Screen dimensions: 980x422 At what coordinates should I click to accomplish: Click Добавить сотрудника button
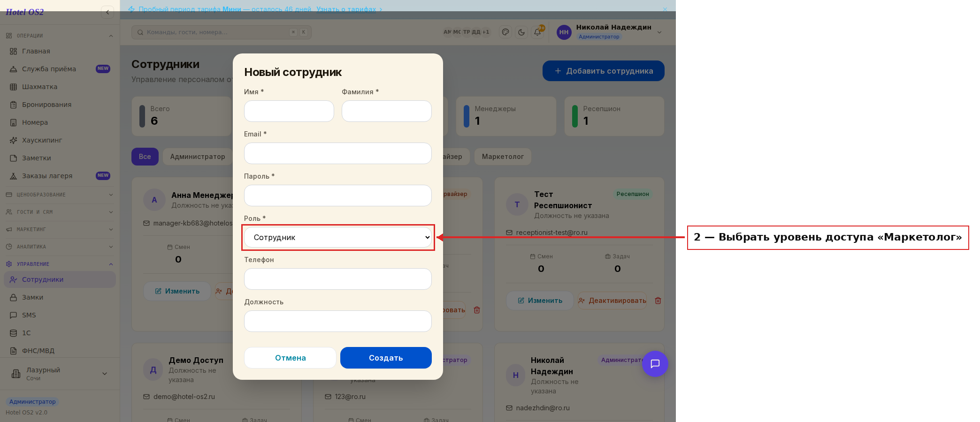(604, 71)
